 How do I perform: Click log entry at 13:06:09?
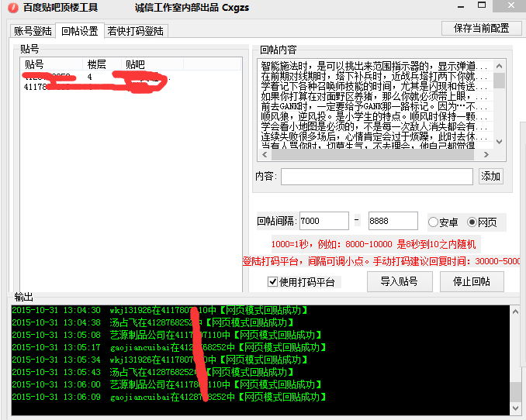pyautogui.click(x=169, y=397)
